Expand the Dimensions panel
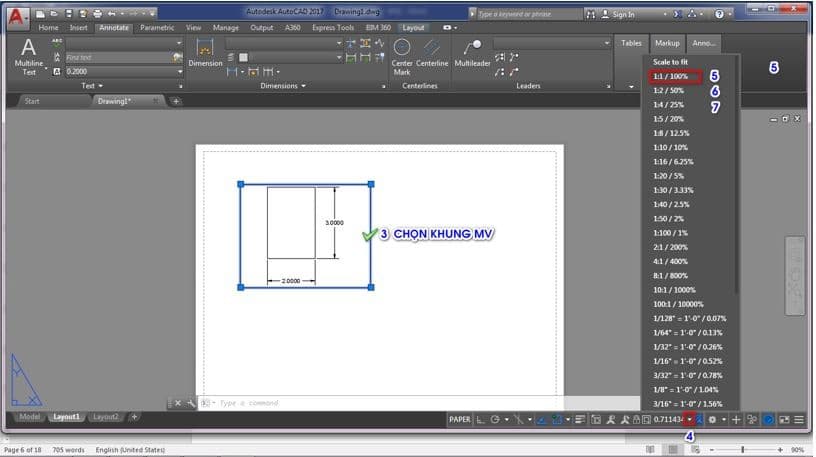The image size is (816, 457). coord(283,86)
